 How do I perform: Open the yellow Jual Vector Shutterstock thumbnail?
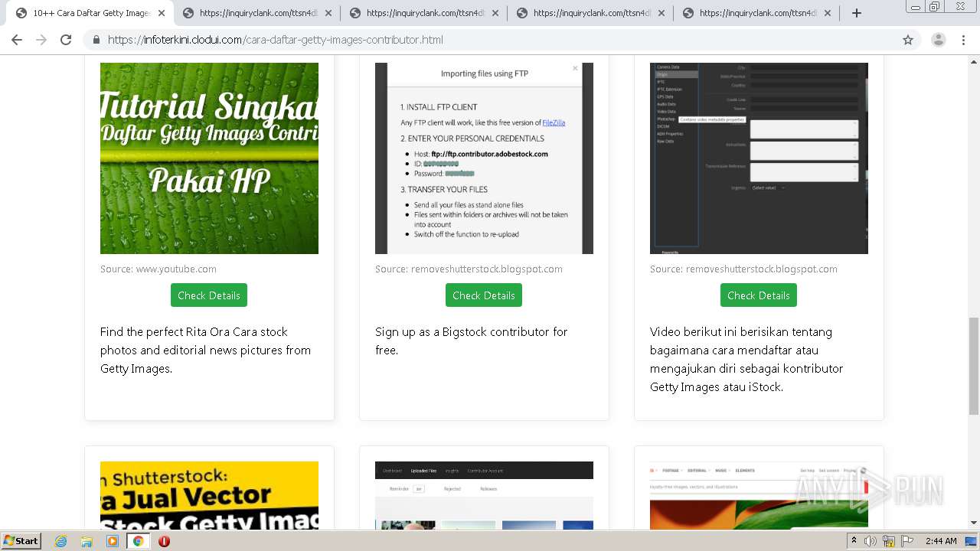coord(209,495)
